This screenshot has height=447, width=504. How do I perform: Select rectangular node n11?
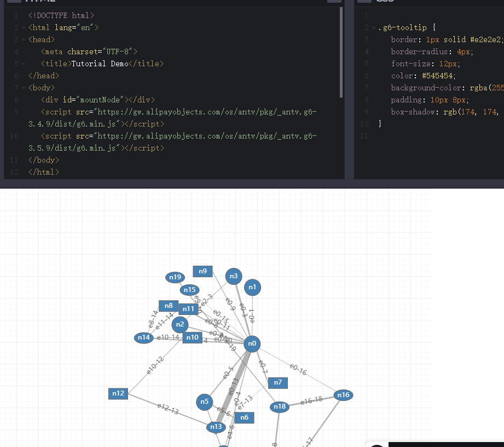coord(188,310)
